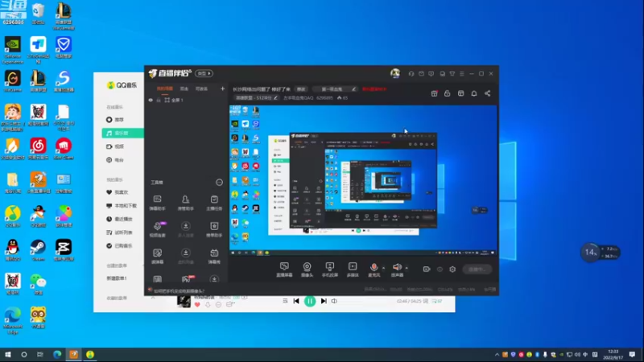Toggle visibility eye for 全屏1 source
Image resolution: width=644 pixels, height=362 pixels.
151,100
